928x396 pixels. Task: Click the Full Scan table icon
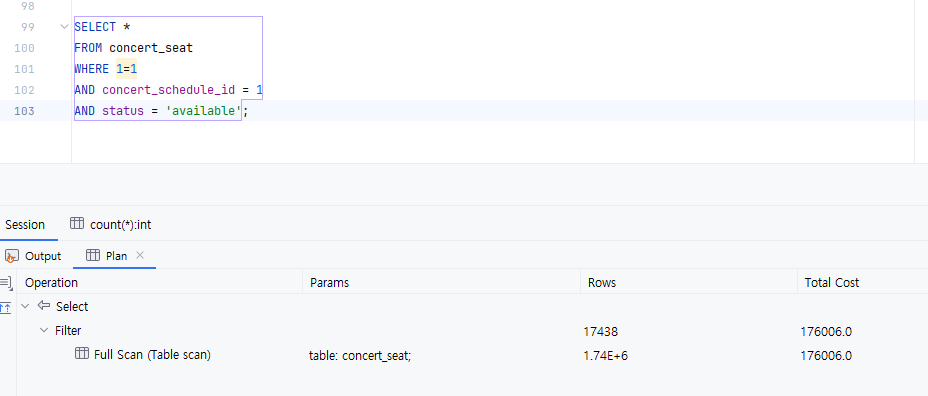click(x=82, y=354)
